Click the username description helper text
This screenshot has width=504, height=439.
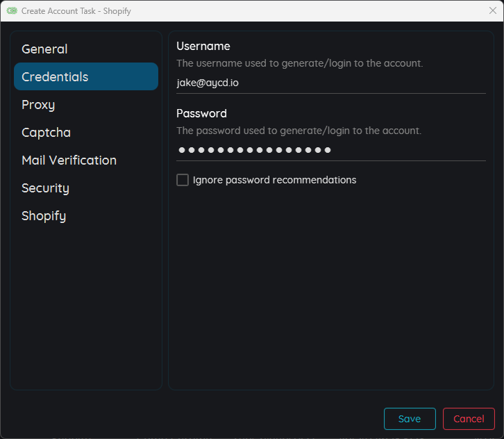coord(299,63)
